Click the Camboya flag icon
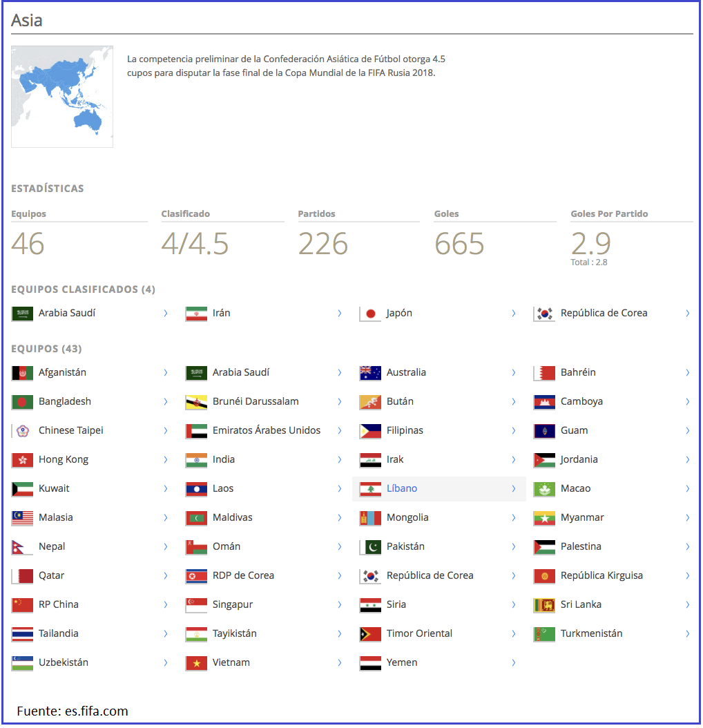This screenshot has width=703, height=728. (544, 402)
